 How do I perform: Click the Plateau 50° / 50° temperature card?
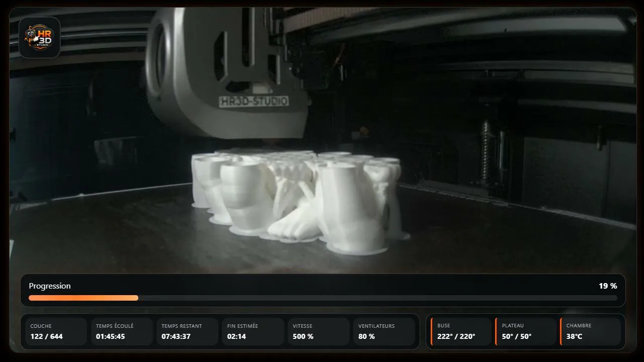526,331
